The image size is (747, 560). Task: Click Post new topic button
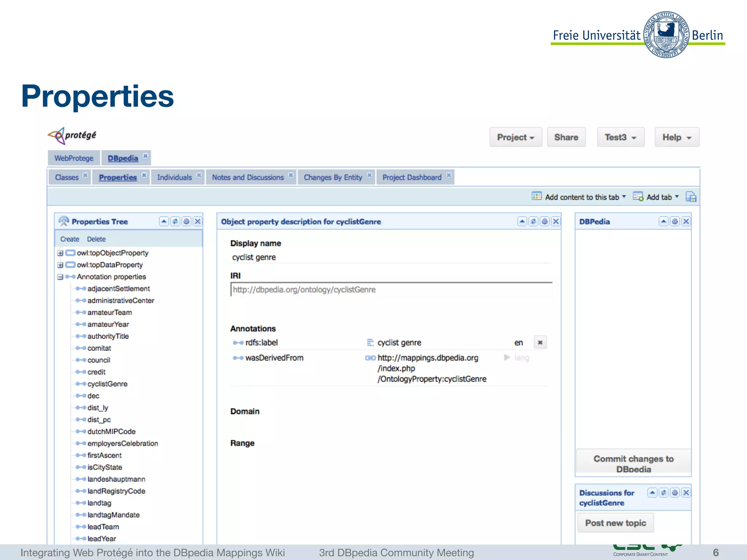[x=616, y=523]
